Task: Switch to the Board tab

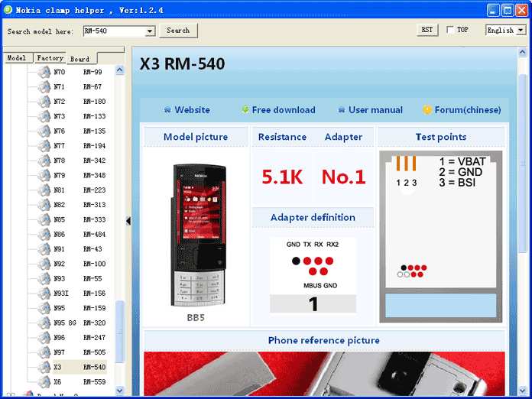Action: [x=81, y=58]
